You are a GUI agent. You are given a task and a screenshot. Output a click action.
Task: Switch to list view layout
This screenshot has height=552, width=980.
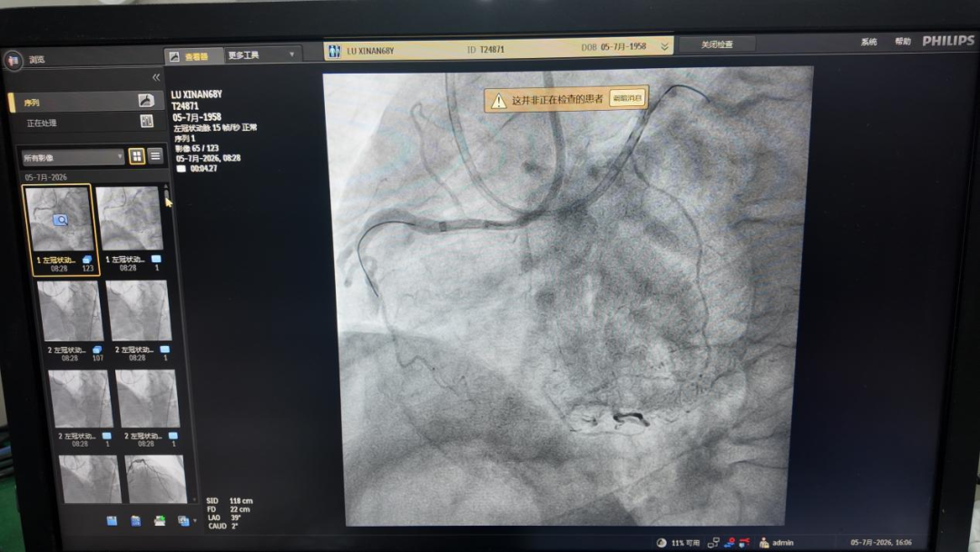(155, 156)
